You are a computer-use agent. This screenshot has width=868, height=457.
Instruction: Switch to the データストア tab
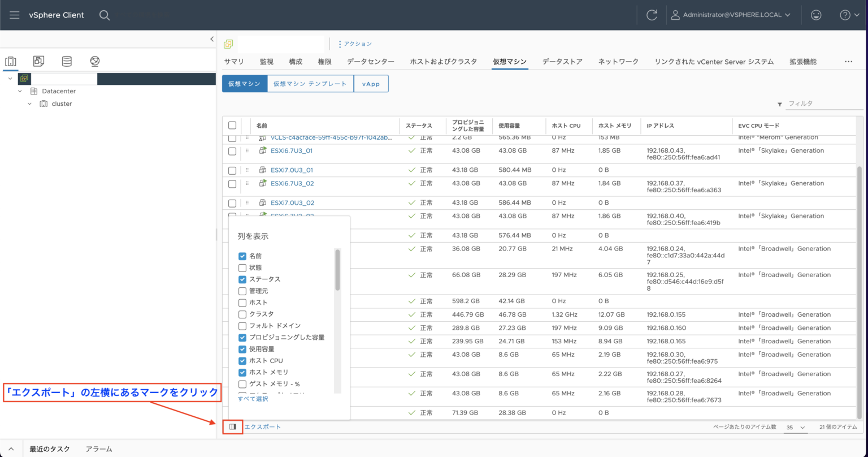click(x=562, y=62)
